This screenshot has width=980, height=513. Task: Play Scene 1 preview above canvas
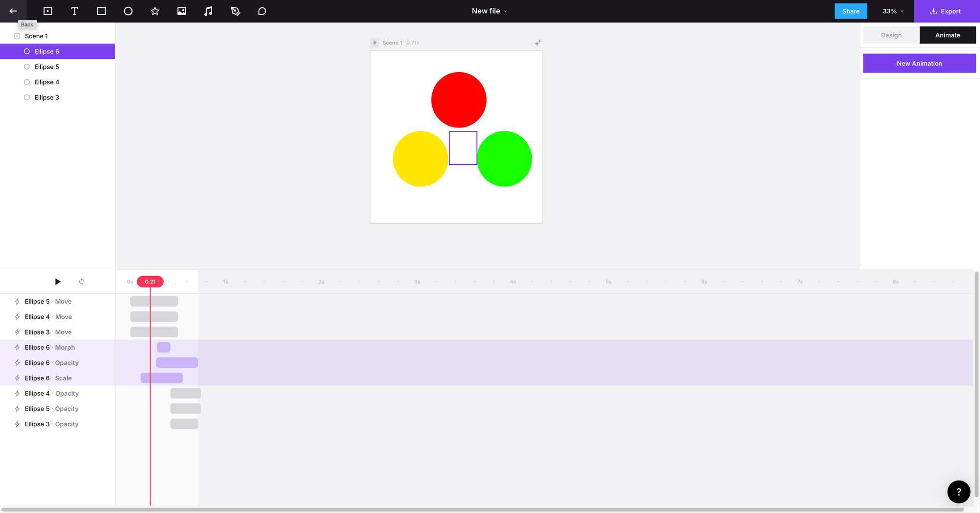coord(375,43)
